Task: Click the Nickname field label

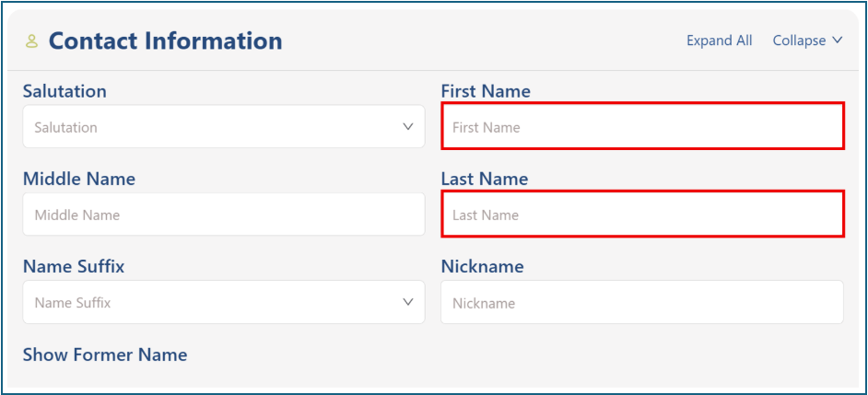Action: click(x=482, y=266)
